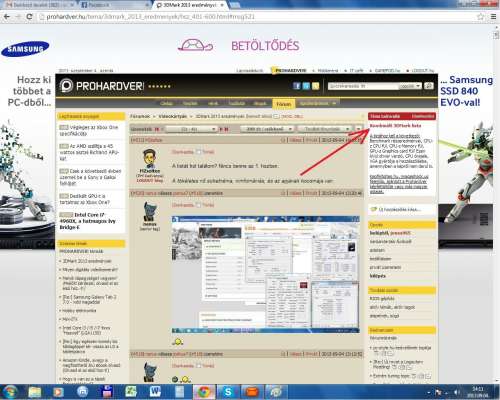Tick the checkbox in the screenshot post
This screenshot has height=400, width=500.
coord(198,205)
